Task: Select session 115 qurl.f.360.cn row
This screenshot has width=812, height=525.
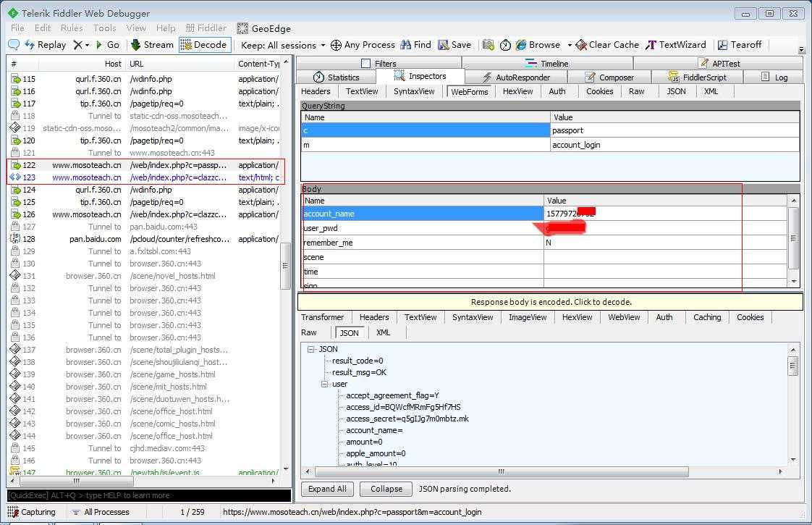Action: pos(145,79)
